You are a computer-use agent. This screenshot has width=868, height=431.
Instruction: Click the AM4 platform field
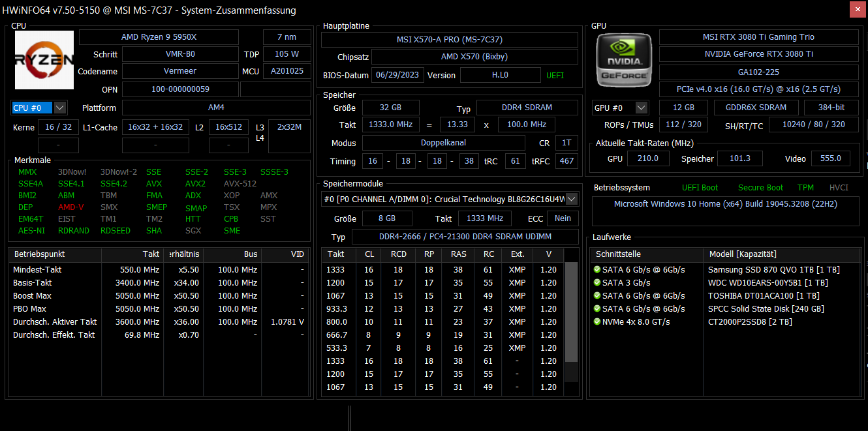pos(216,108)
